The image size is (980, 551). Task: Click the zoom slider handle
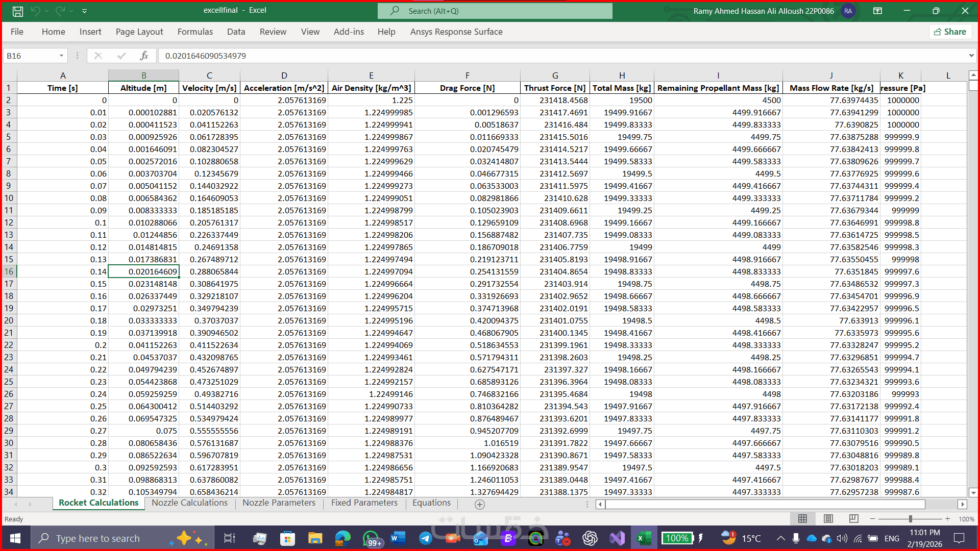coord(910,518)
